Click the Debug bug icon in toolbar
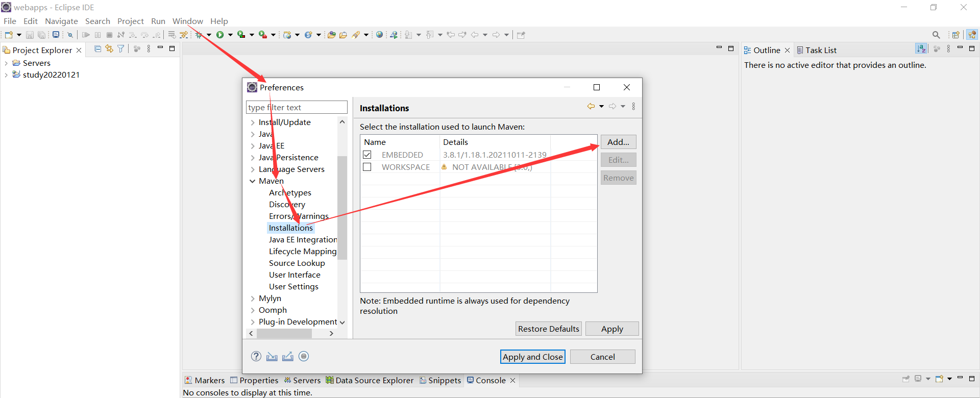The width and height of the screenshot is (980, 398). 198,35
